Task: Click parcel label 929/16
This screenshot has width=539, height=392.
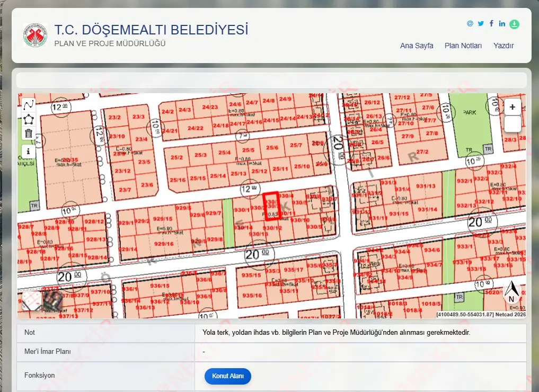Action: (x=164, y=244)
